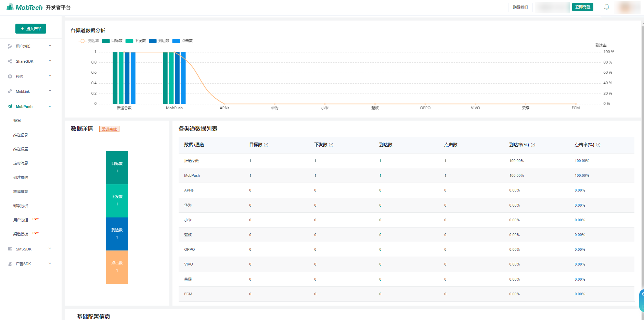Screen dimensions: 644x320
Task: Click the SMSSDK sidebar icon
Action: point(10,249)
